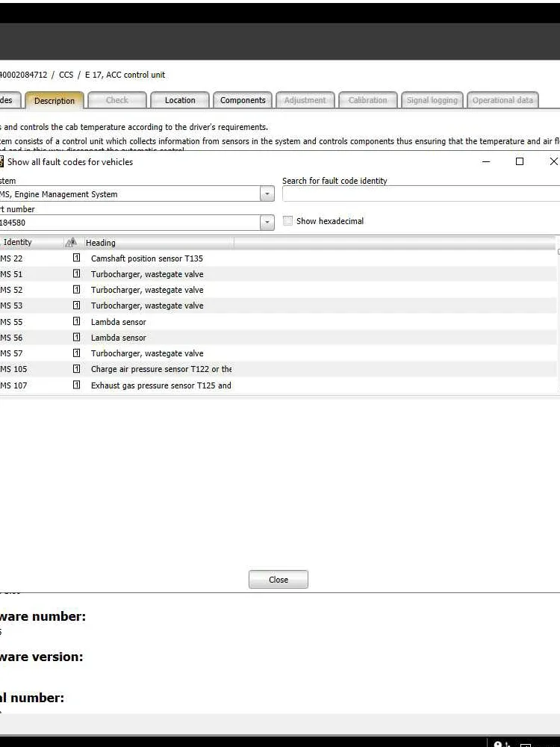
Task: Select the MS 53 wastegate valve heading
Action: click(147, 306)
